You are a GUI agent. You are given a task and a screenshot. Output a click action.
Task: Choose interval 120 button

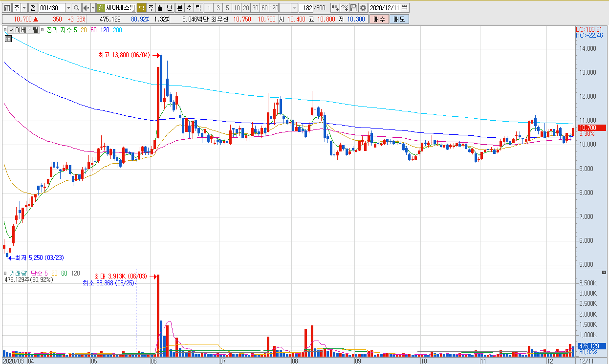(274, 8)
